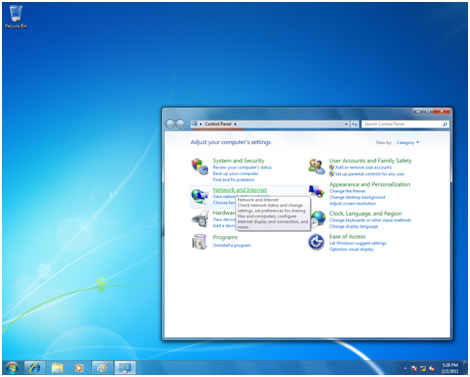Open the User Accounts people icon
470x377 pixels.
click(x=316, y=166)
